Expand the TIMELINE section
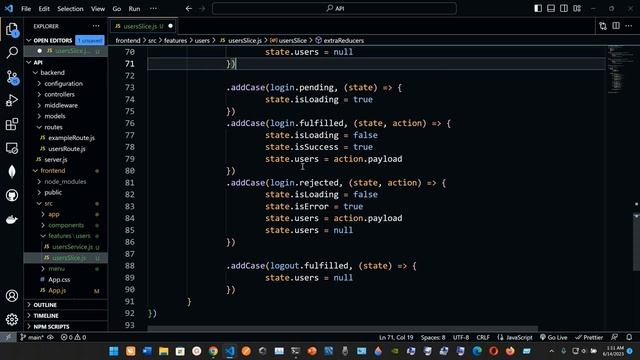Image resolution: width=640 pixels, height=360 pixels. point(66,316)
